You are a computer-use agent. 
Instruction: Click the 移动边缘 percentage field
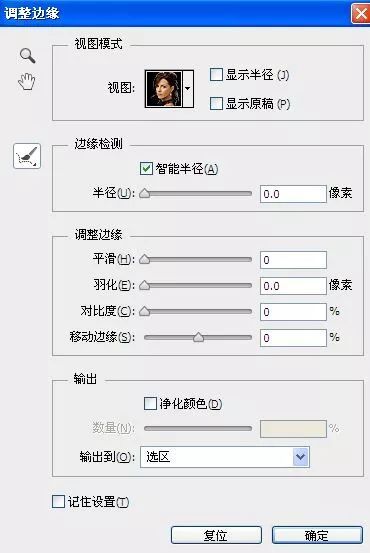click(293, 338)
